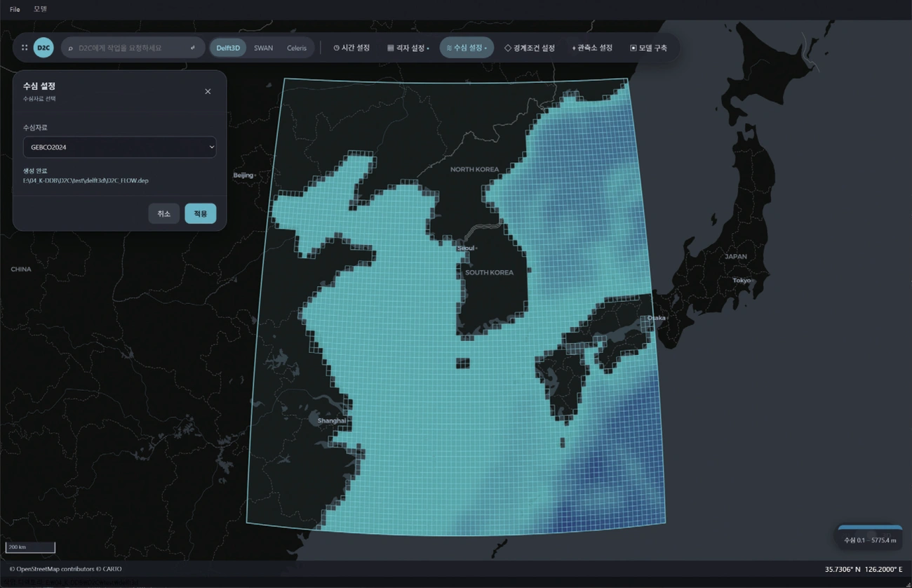Click the 수심자료 선택 panel subtitle
Viewport: 912px width, 588px height.
(x=39, y=99)
